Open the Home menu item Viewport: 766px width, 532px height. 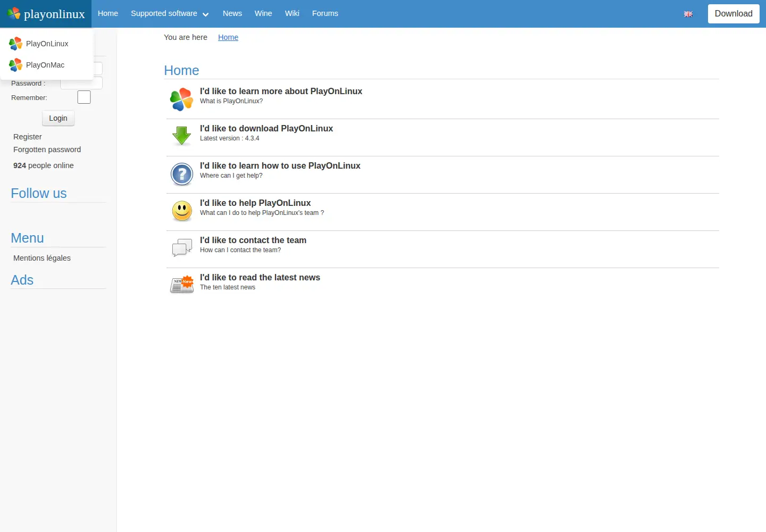[108, 13]
